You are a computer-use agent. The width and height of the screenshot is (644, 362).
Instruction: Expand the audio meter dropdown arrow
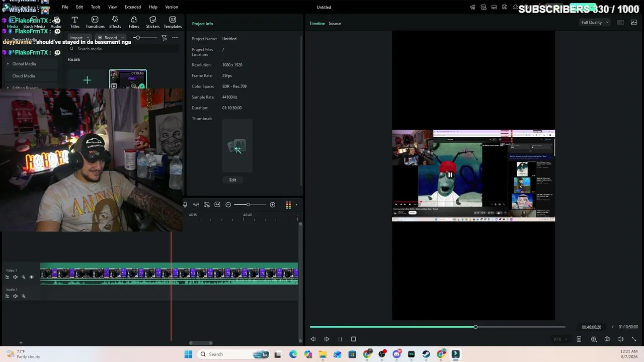[296, 205]
